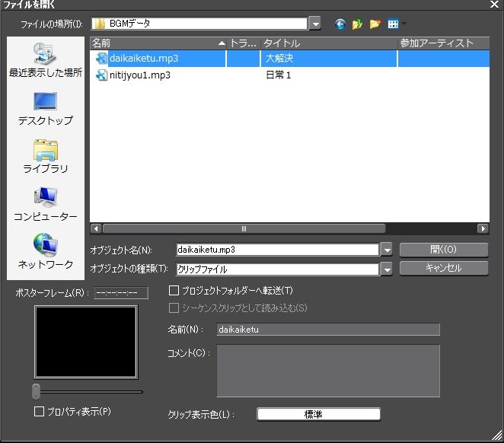Go up one folder level

click(357, 24)
